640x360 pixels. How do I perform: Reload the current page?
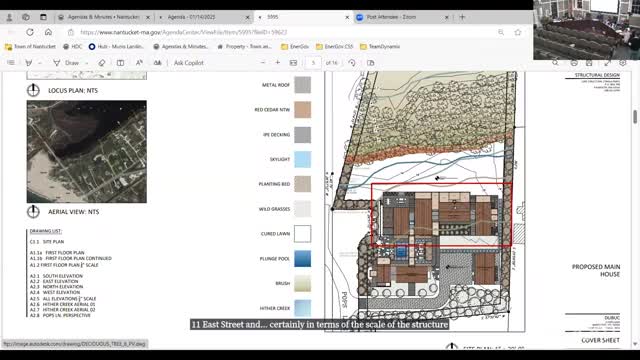point(30,32)
